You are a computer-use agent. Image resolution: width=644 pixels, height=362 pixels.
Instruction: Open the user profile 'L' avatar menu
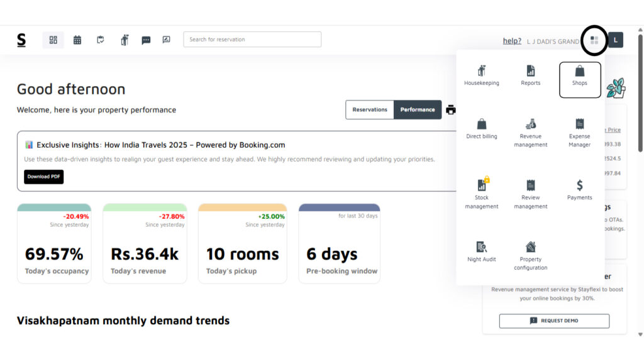point(616,40)
